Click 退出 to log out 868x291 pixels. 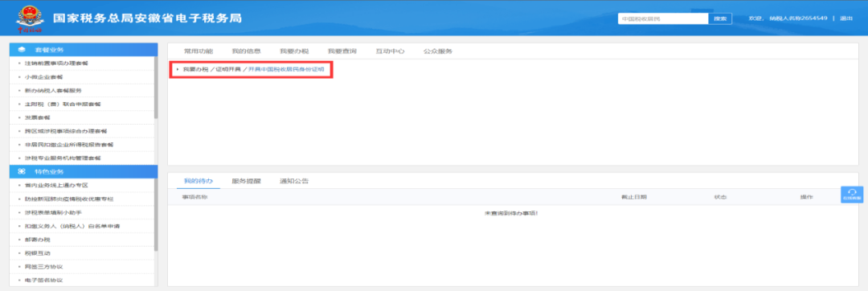point(845,18)
